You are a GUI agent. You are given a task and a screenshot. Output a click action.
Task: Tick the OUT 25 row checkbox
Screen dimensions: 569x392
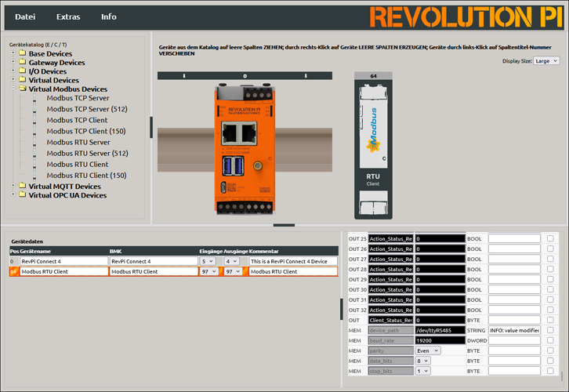(550, 238)
